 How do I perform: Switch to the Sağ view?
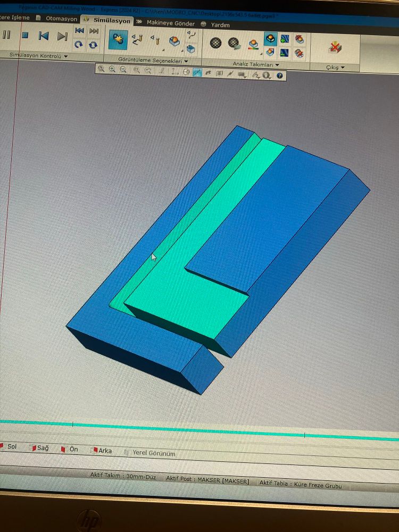40,448
